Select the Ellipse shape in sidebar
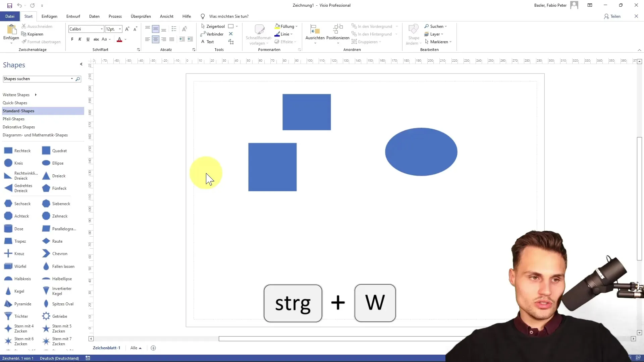This screenshot has height=362, width=644. pos(57,163)
